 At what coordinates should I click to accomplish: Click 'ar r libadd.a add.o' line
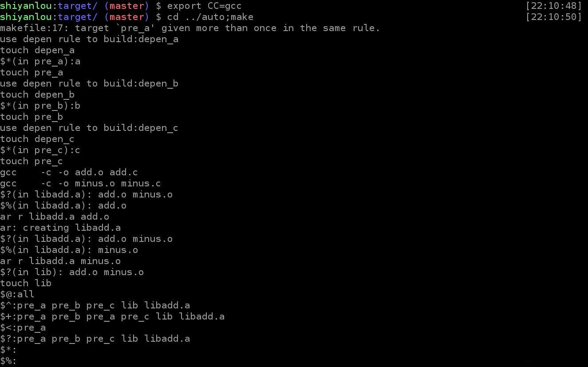pyautogui.click(x=55, y=217)
